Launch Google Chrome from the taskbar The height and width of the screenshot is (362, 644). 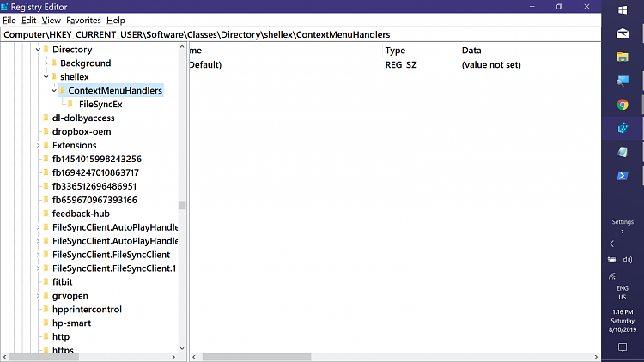click(623, 105)
